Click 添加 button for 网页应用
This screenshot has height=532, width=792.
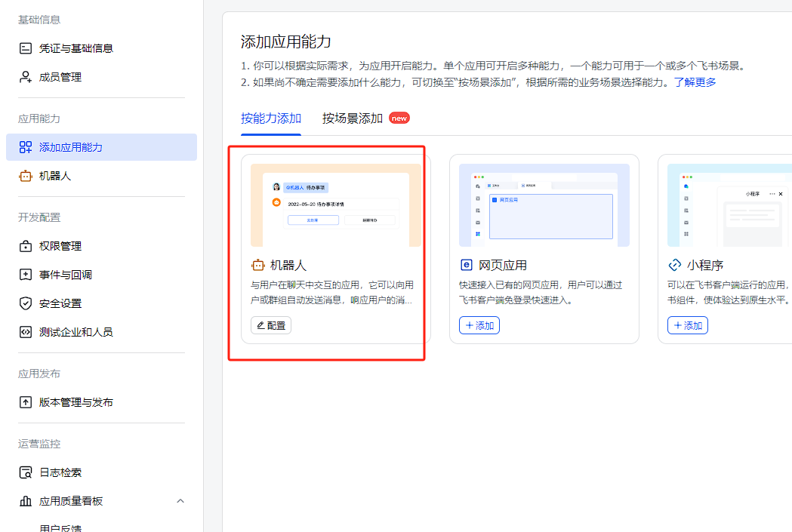pos(479,325)
